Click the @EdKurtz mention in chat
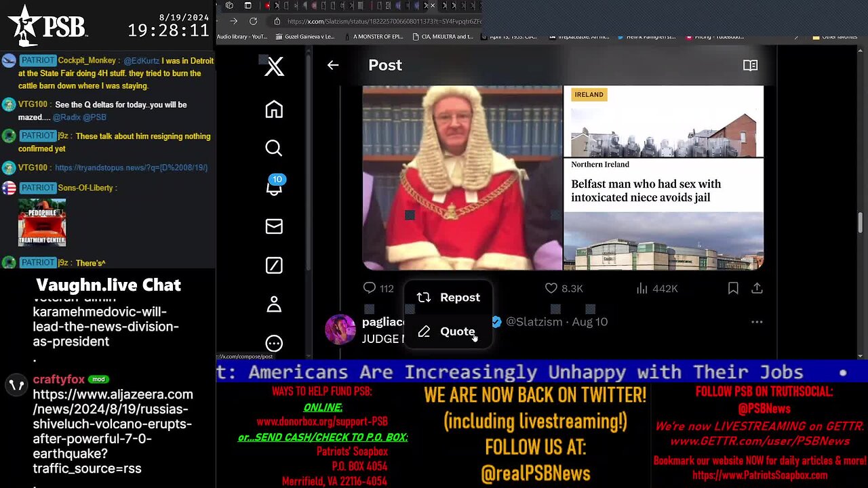 click(x=141, y=60)
